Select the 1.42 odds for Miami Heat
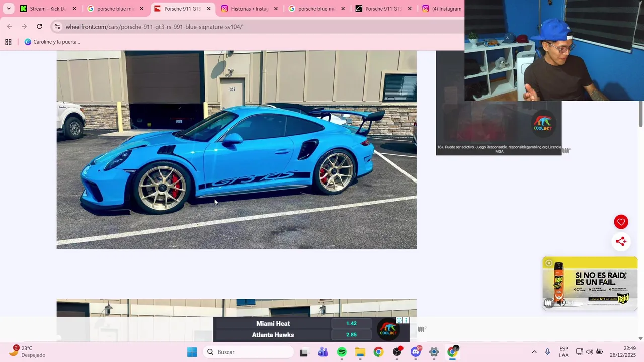 (x=351, y=323)
